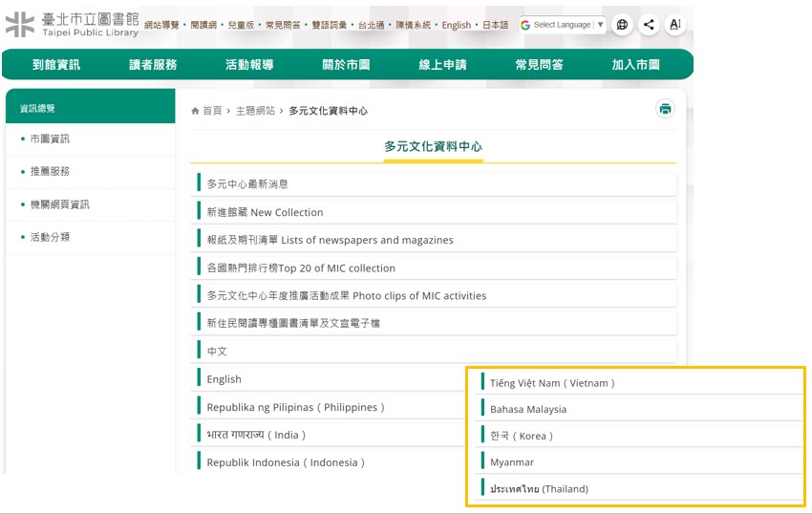Screen dimensions: 812x514
Task: Click the AI text size icon
Action: click(674, 25)
